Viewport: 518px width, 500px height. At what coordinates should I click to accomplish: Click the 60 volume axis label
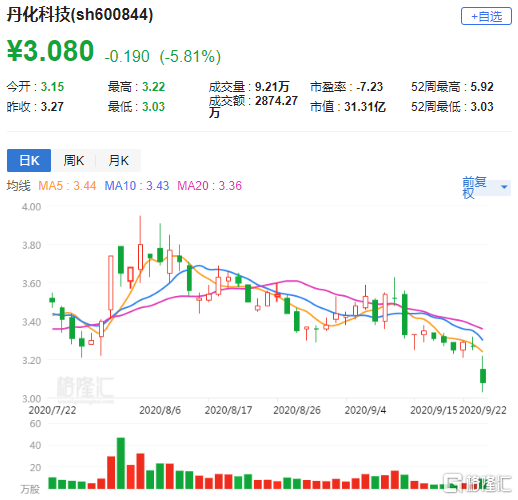pos(35,424)
